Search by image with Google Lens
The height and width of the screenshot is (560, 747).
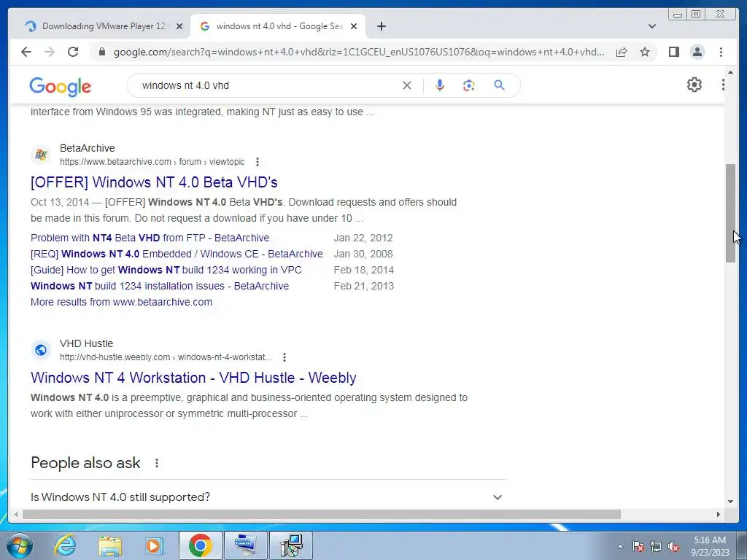(x=469, y=85)
